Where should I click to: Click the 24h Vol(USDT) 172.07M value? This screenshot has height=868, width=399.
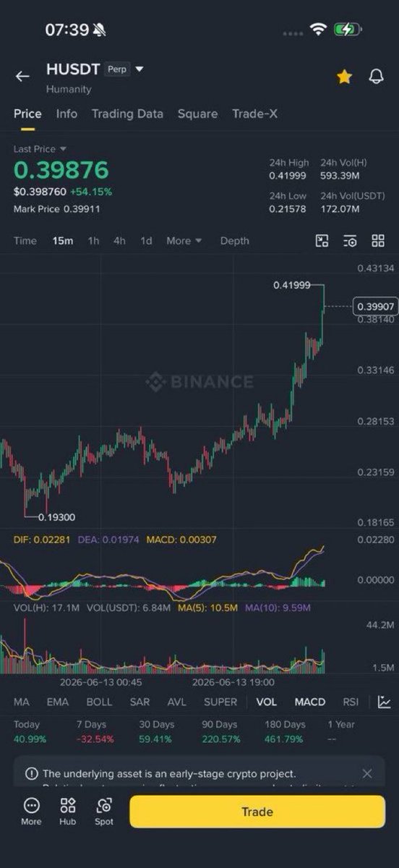click(x=340, y=209)
